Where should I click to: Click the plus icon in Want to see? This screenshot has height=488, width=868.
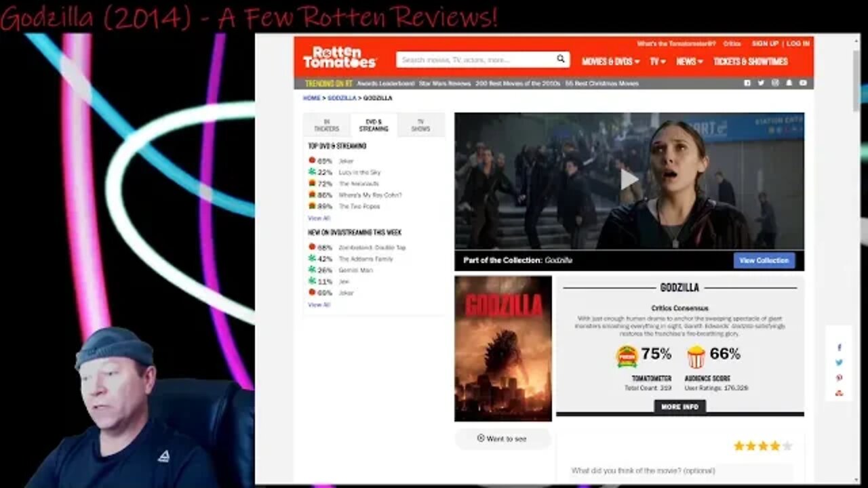point(481,439)
